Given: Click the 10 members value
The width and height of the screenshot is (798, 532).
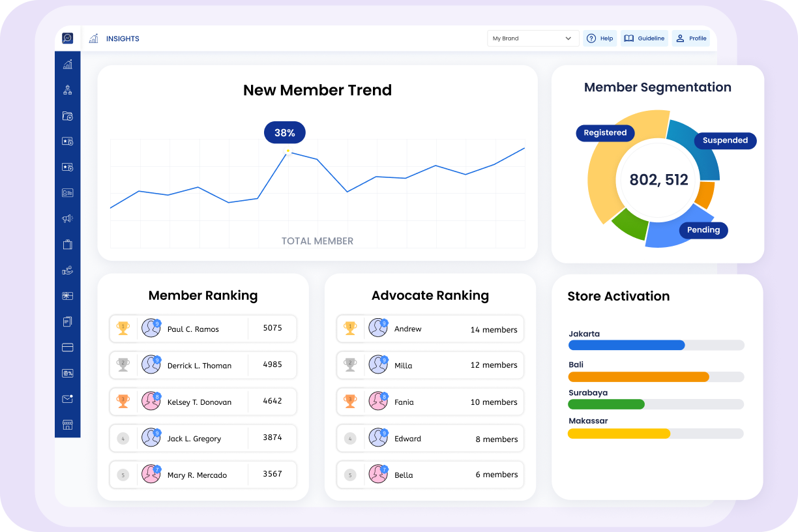Looking at the screenshot, I should pyautogui.click(x=494, y=402).
